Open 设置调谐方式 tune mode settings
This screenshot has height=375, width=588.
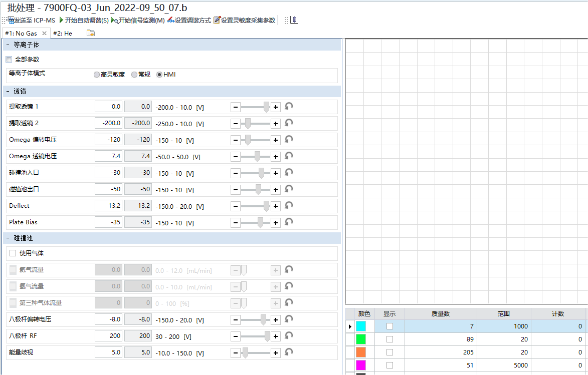coord(189,21)
